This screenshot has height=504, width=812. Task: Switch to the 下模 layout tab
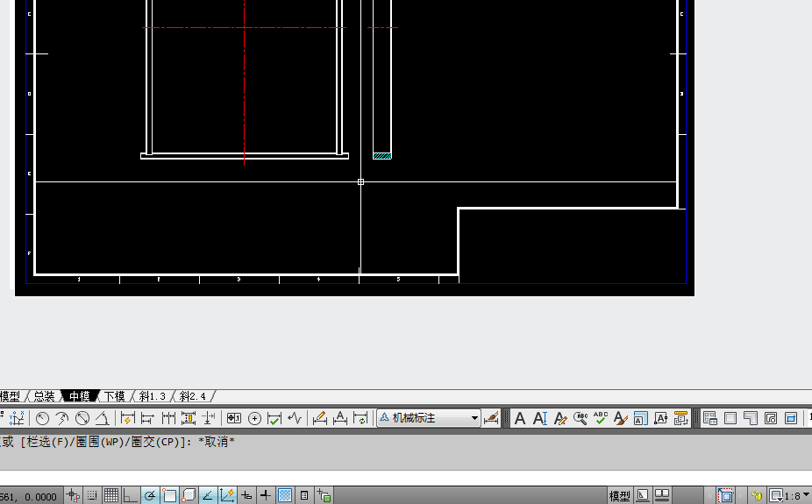pos(114,396)
